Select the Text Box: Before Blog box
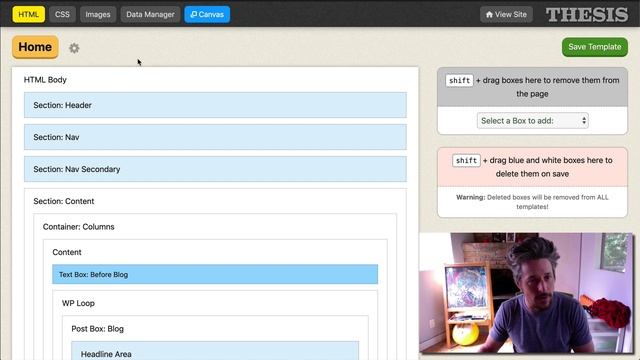Viewport: 640px width, 360px height. pyautogui.click(x=215, y=274)
